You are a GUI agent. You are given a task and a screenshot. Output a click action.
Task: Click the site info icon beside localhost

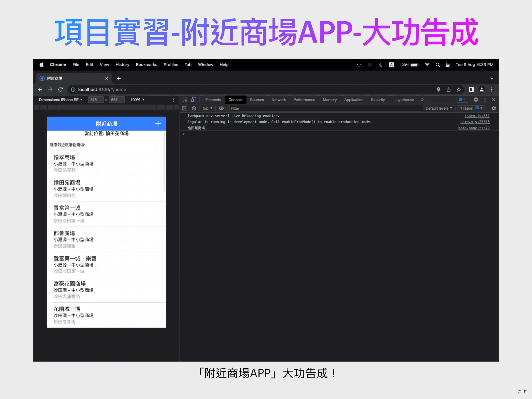tap(73, 89)
